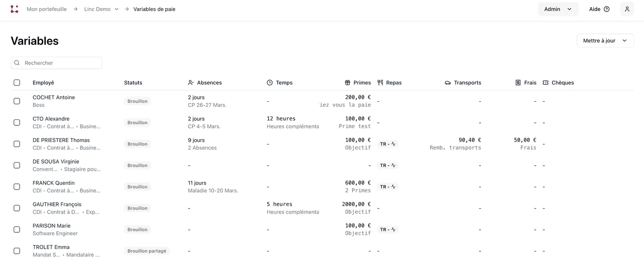Open the Admin dropdown
Viewport: 644px width, 266px height.
(x=558, y=9)
